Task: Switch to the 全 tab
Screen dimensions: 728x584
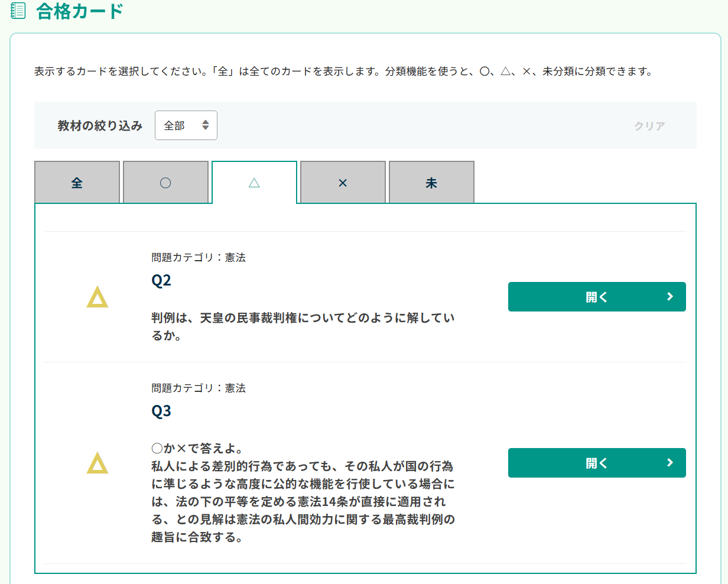Action: tap(77, 183)
